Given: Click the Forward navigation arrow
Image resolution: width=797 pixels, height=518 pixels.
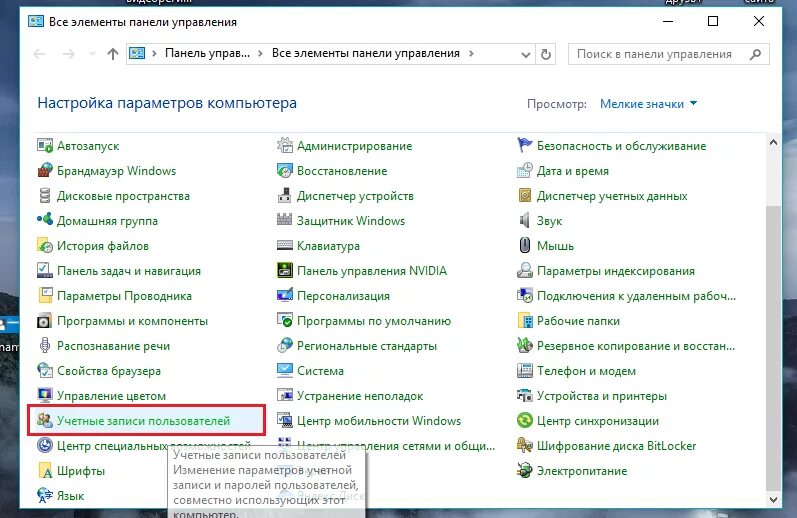Looking at the screenshot, I should [68, 54].
